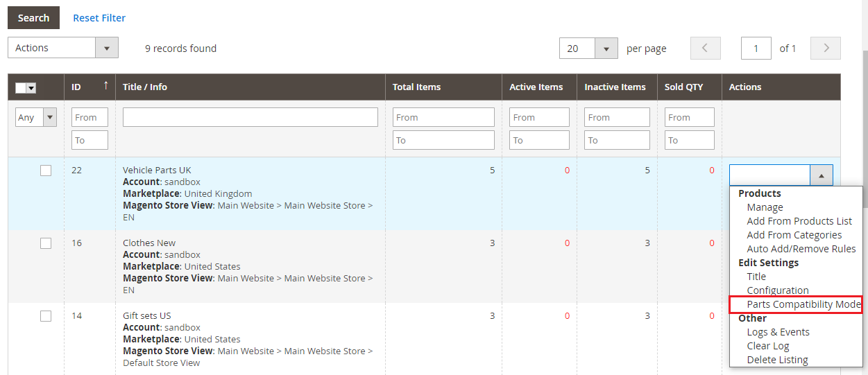Image resolution: width=868 pixels, height=375 pixels.
Task: Tick checkbox for Vehicle Parts UK listing
Action: point(46,171)
